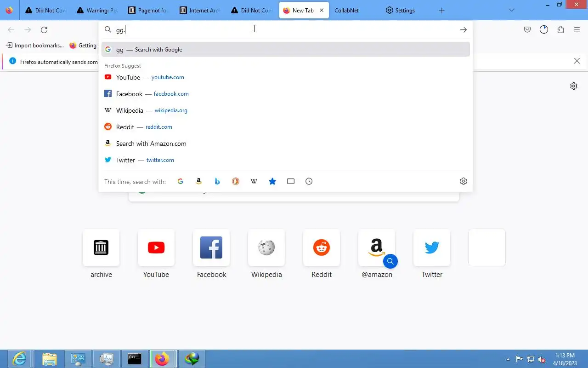
Task: Switch to the Page not found tab
Action: 150,10
